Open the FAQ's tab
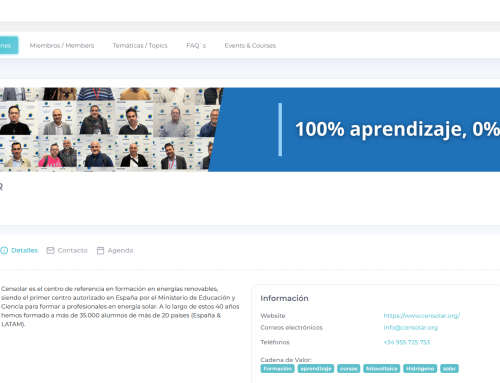 (x=196, y=45)
